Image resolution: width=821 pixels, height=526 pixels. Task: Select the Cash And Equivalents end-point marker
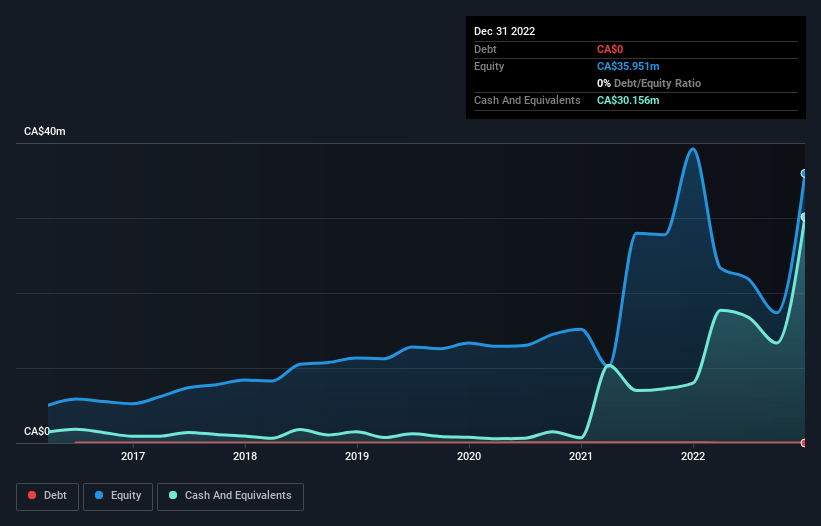click(x=804, y=217)
